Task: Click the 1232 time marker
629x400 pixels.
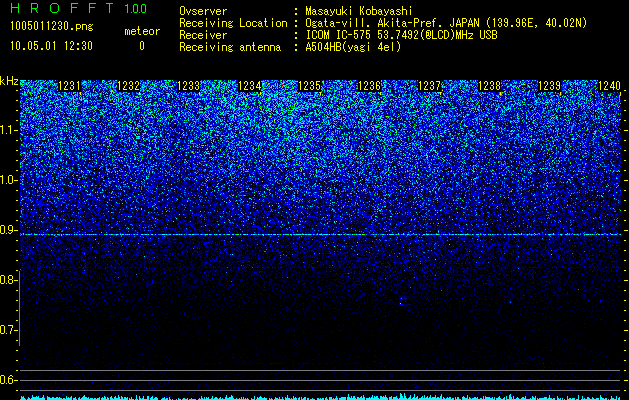Action: coord(129,86)
